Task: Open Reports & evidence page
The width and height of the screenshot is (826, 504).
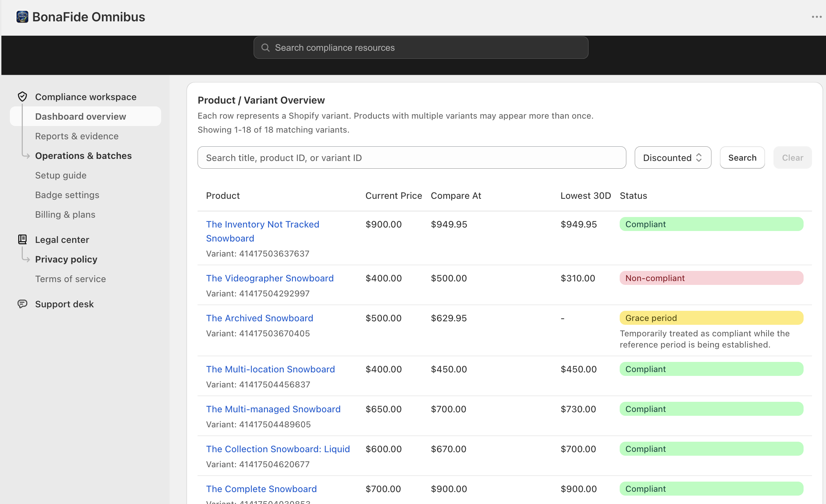Action: point(77,136)
